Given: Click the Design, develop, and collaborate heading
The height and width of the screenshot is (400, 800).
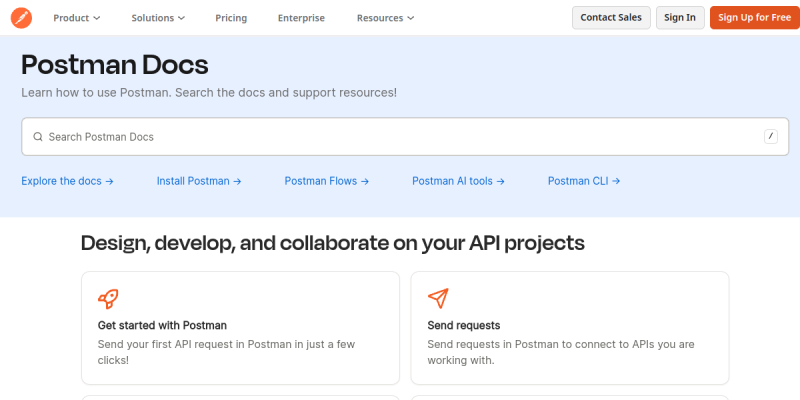Looking at the screenshot, I should click(333, 243).
